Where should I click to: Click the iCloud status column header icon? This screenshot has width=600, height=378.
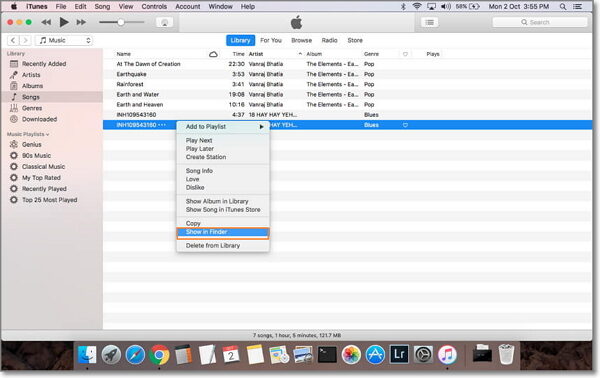213,54
